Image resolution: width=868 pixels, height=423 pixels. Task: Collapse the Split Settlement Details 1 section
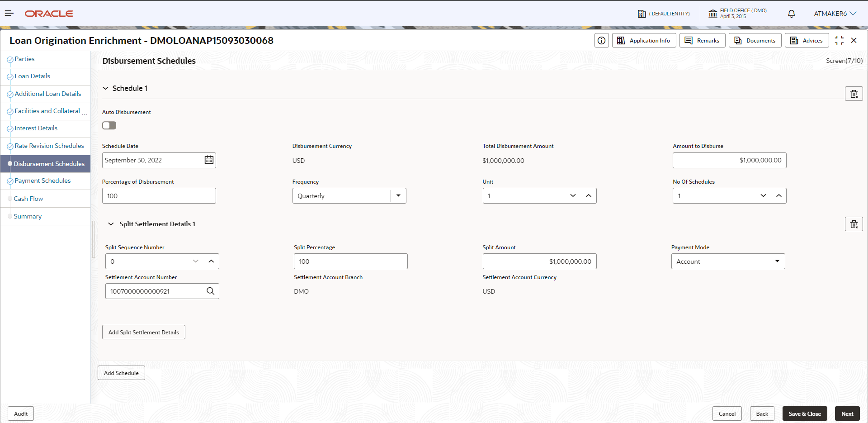coord(111,224)
